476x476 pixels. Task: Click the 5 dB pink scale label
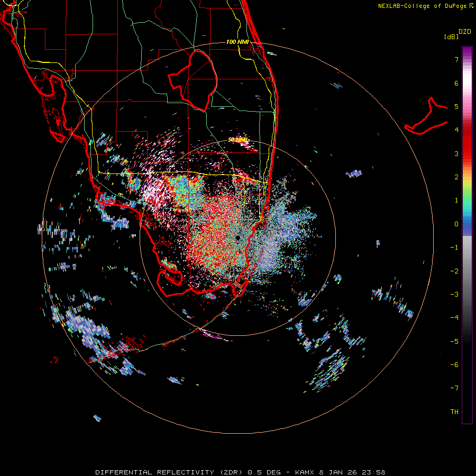[x=456, y=106]
